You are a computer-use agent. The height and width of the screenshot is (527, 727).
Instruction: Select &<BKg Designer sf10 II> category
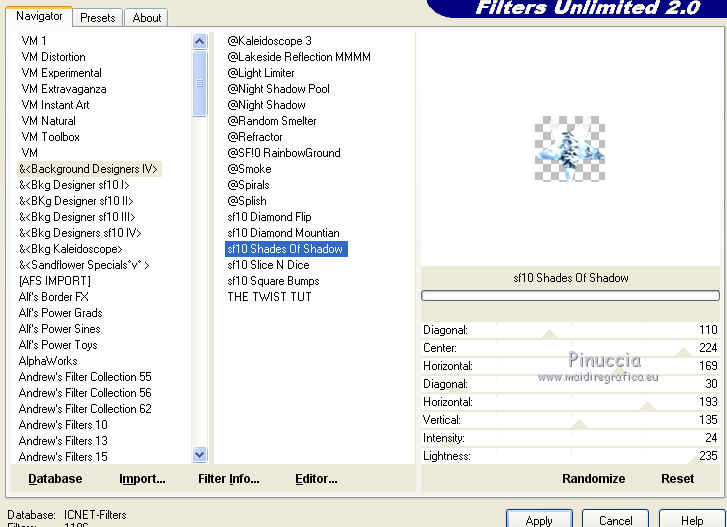coord(76,201)
